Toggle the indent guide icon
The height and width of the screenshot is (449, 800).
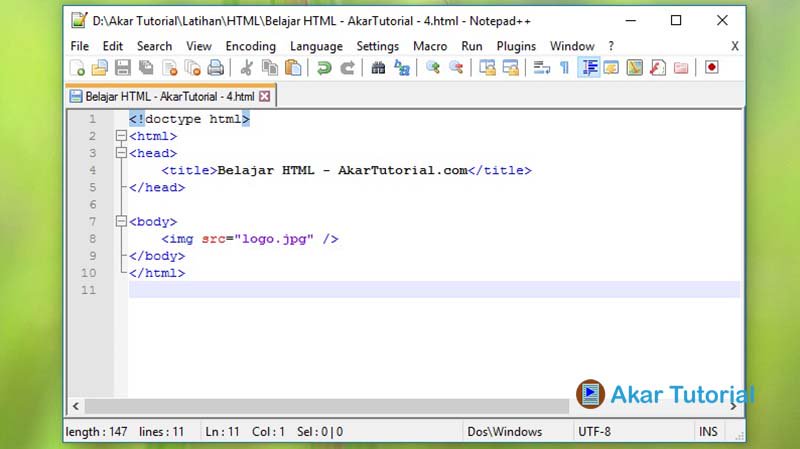[589, 68]
